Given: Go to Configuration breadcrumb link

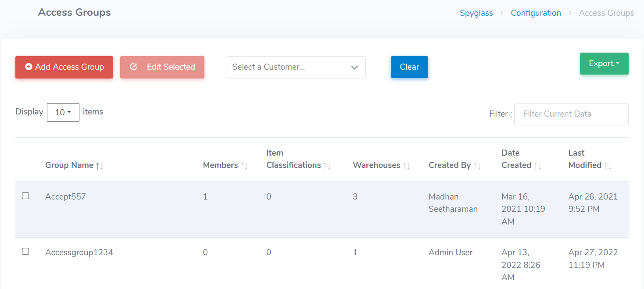Looking at the screenshot, I should [x=536, y=13].
